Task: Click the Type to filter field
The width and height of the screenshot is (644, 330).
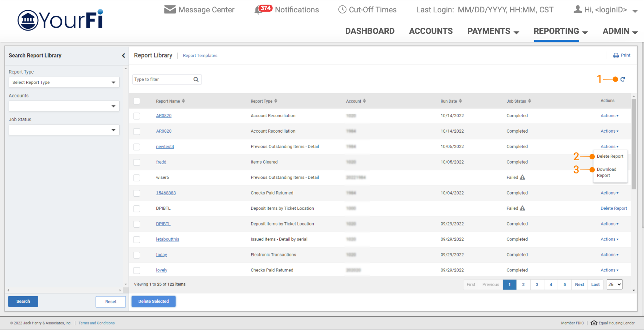Action: point(162,79)
